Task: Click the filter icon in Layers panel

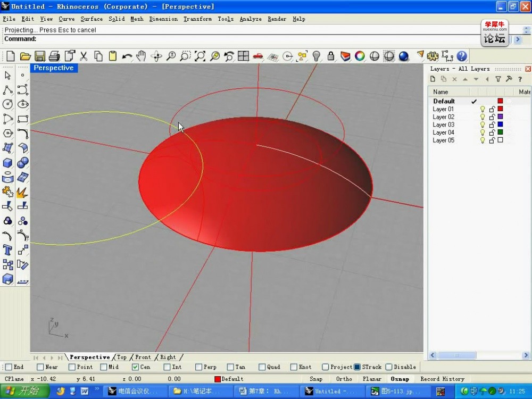Action: [x=498, y=79]
